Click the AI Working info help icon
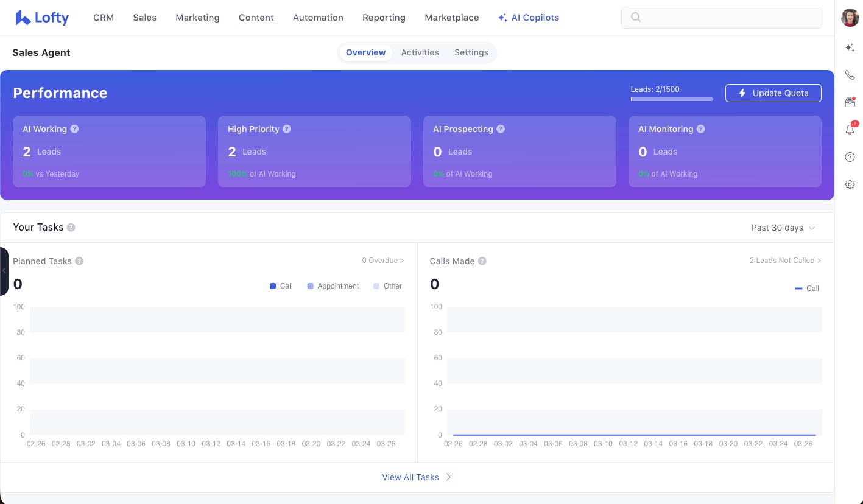Image resolution: width=863 pixels, height=504 pixels. [74, 129]
